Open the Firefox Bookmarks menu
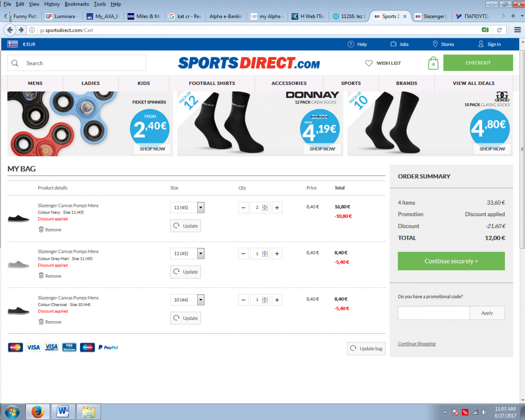This screenshot has width=525, height=420. tap(77, 4)
